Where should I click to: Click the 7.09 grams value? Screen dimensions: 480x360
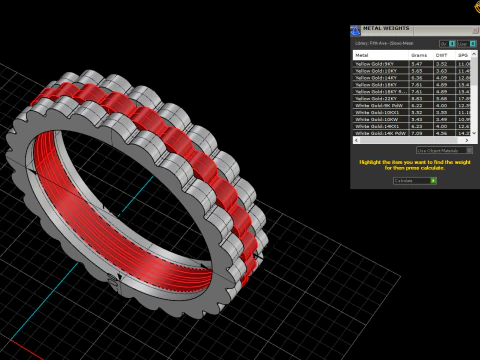click(417, 133)
